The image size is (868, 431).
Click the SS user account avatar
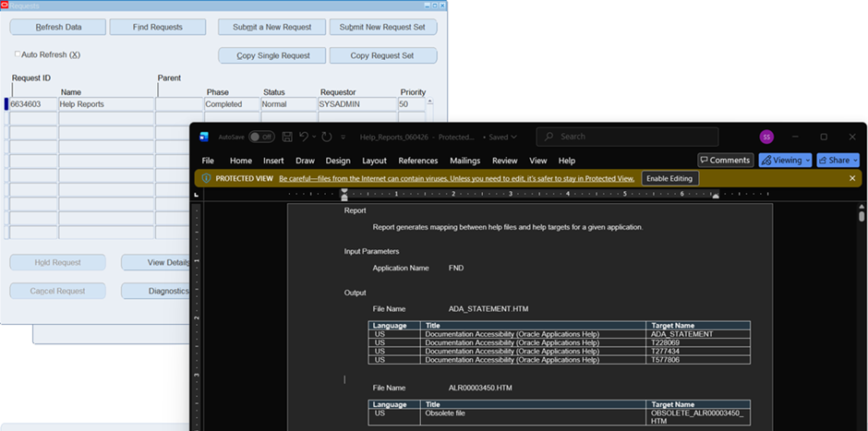click(x=766, y=137)
